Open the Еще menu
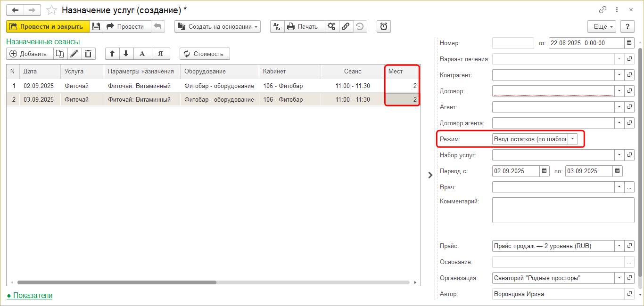This screenshot has height=306, width=644. click(603, 26)
